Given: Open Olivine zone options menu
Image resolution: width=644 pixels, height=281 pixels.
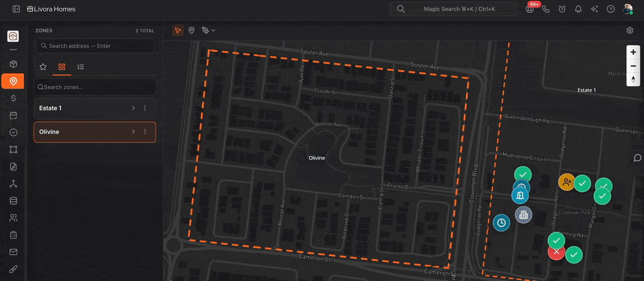Looking at the screenshot, I should [145, 132].
